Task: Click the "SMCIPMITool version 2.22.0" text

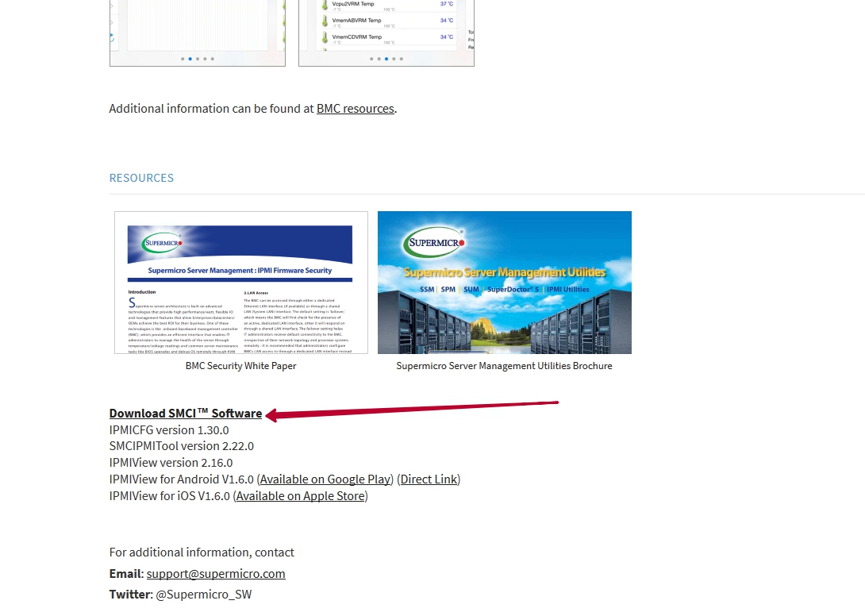Action: coord(182,446)
